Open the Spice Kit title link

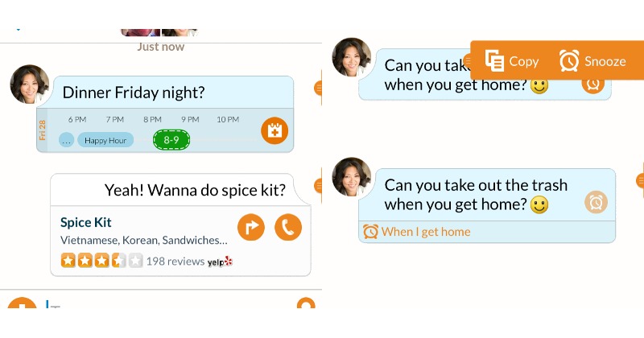tap(86, 222)
